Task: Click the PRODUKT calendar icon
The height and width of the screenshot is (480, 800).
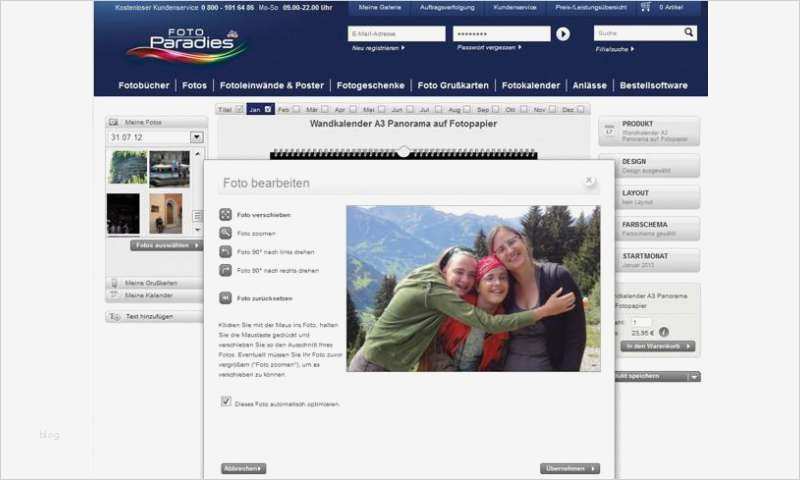Action: pos(609,130)
